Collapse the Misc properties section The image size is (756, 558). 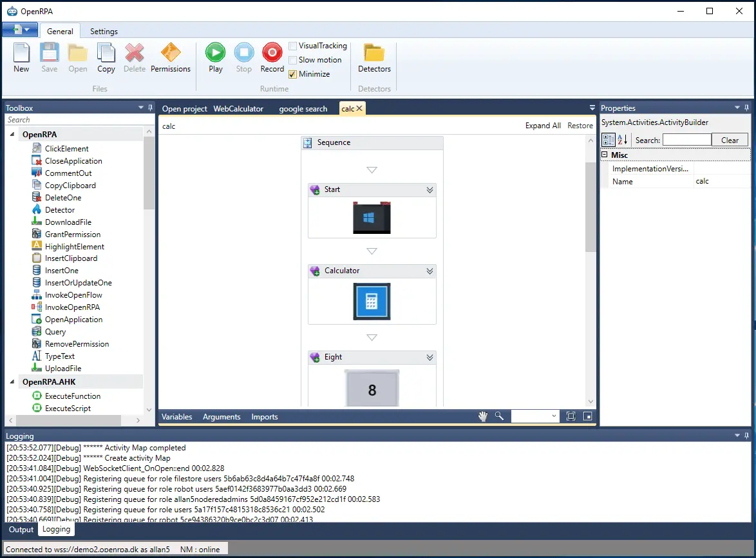click(x=605, y=155)
